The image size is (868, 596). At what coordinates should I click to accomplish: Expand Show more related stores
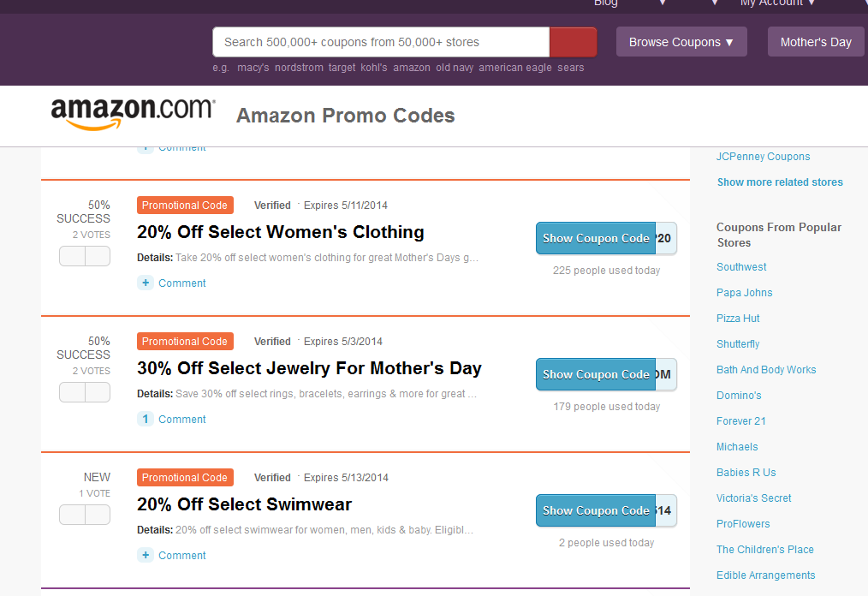coord(779,182)
